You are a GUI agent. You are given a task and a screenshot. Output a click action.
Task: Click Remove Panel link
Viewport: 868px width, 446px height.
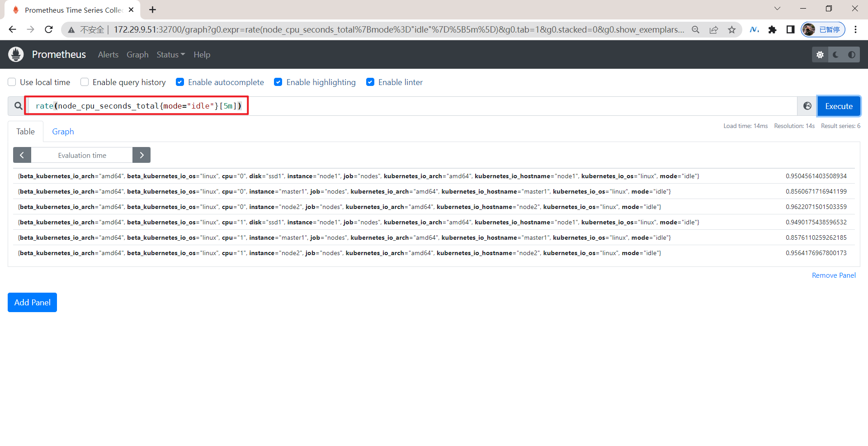tap(834, 275)
